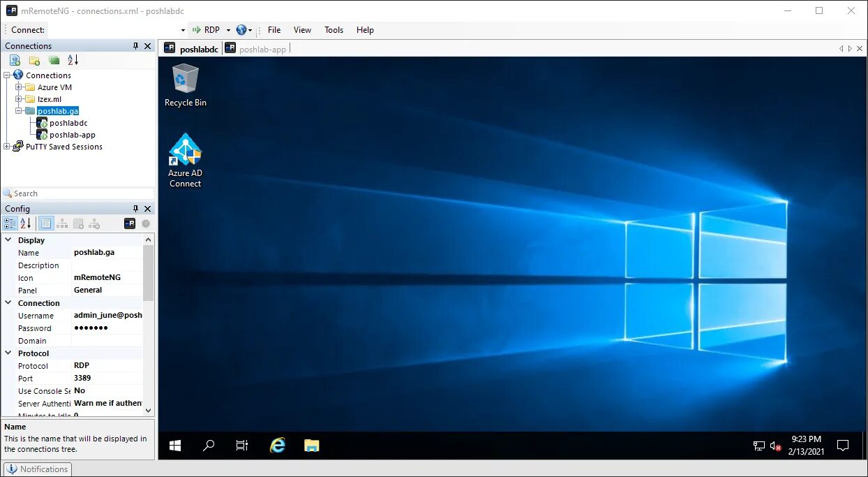The width and height of the screenshot is (868, 477).
Task: Close the Connections panel
Action: tap(147, 46)
